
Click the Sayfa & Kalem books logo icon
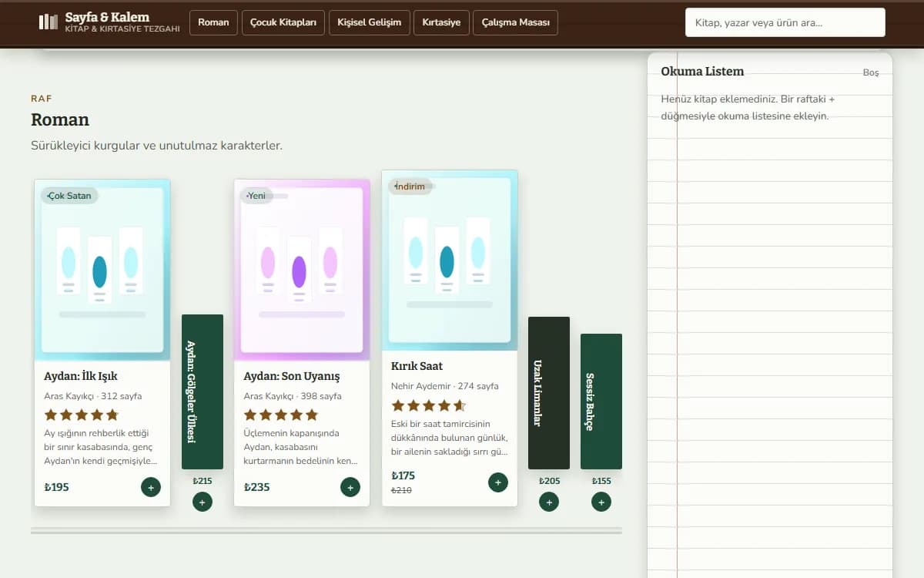(x=49, y=22)
